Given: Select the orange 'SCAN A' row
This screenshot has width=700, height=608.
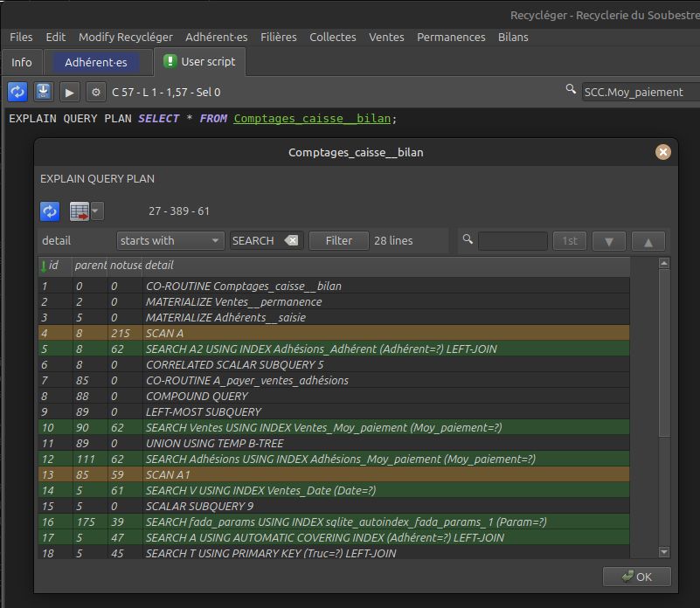Looking at the screenshot, I should pyautogui.click(x=334, y=333).
